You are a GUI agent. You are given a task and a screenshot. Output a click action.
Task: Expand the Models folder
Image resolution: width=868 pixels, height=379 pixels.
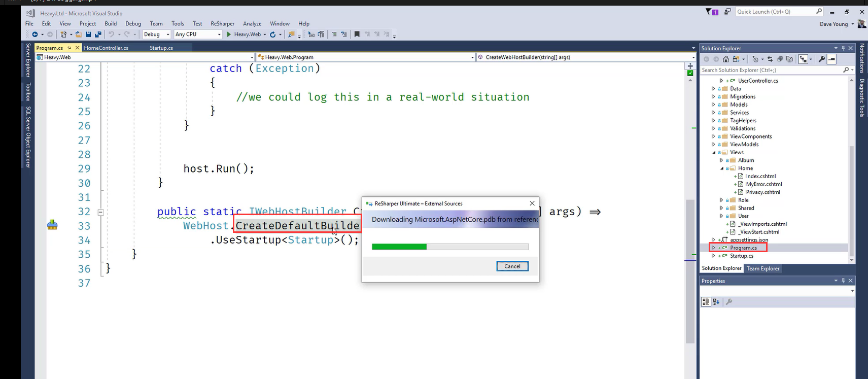pos(714,105)
